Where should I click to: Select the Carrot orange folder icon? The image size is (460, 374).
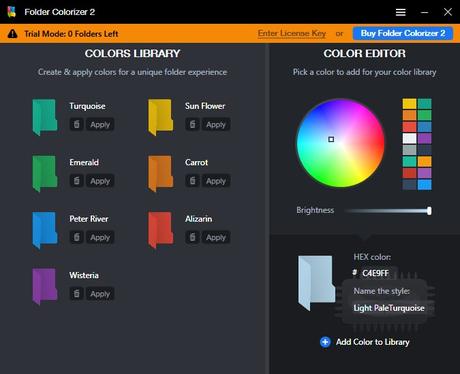click(161, 173)
